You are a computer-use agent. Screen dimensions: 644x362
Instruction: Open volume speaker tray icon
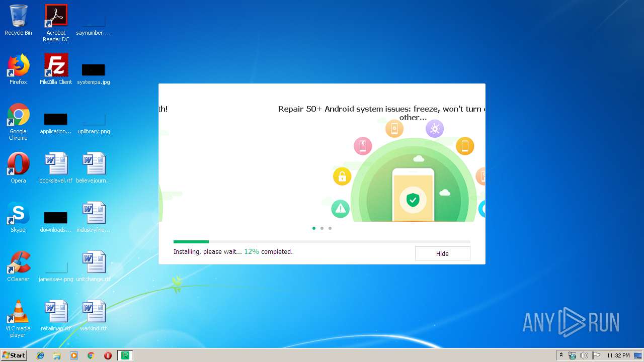pos(584,355)
